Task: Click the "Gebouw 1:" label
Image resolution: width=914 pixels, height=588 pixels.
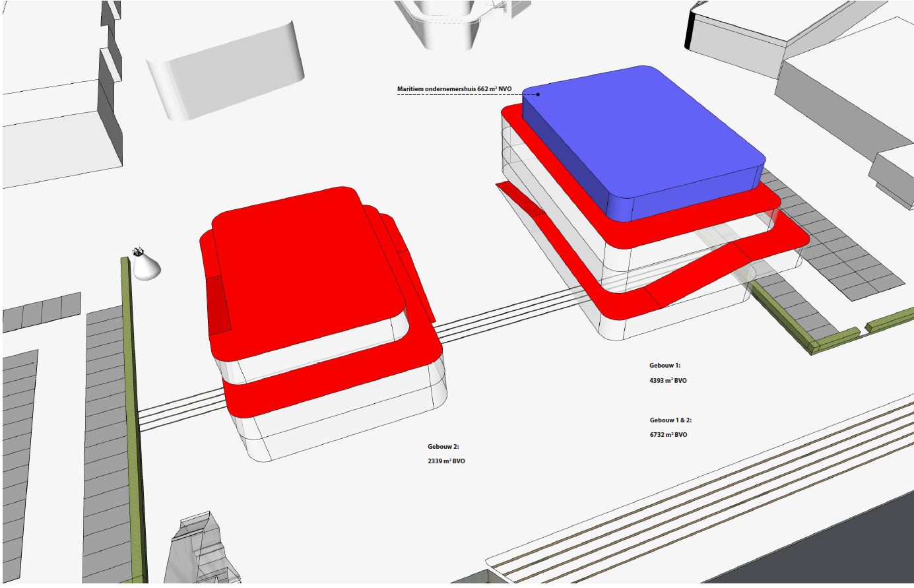Action: (665, 365)
